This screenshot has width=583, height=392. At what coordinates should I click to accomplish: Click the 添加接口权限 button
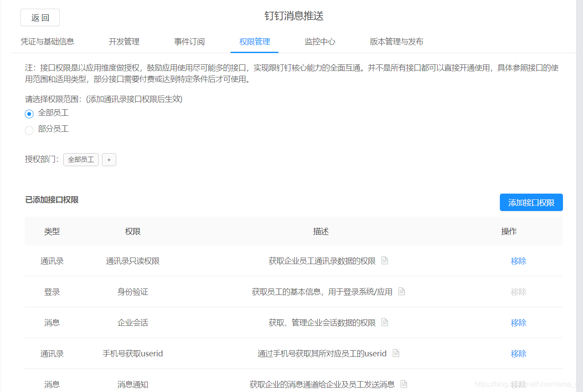[531, 202]
